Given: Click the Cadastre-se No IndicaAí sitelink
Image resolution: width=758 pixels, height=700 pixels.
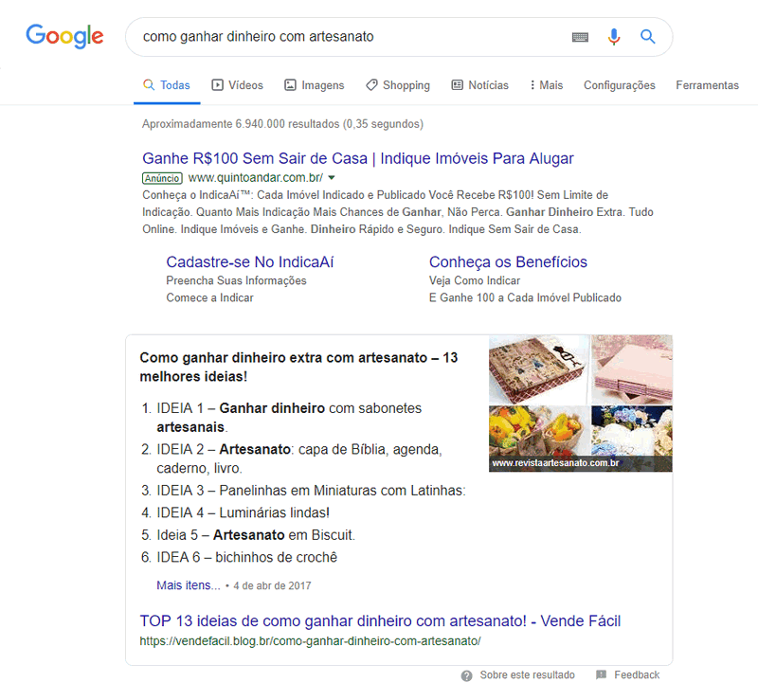Looking at the screenshot, I should [250, 262].
